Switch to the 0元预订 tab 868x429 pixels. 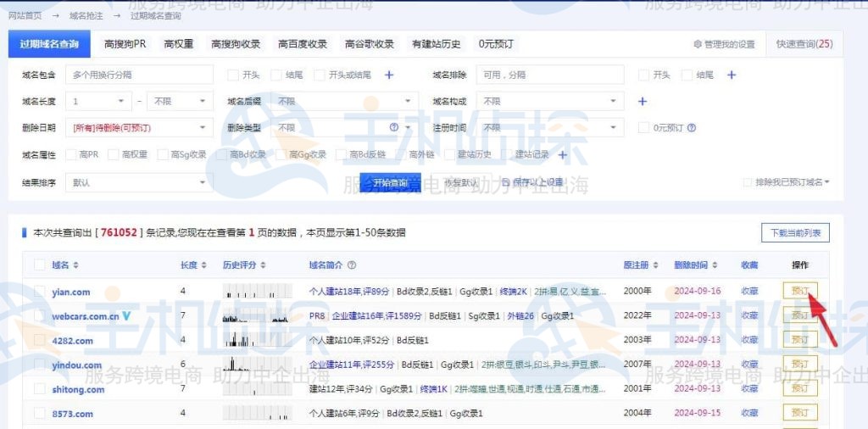click(x=496, y=44)
